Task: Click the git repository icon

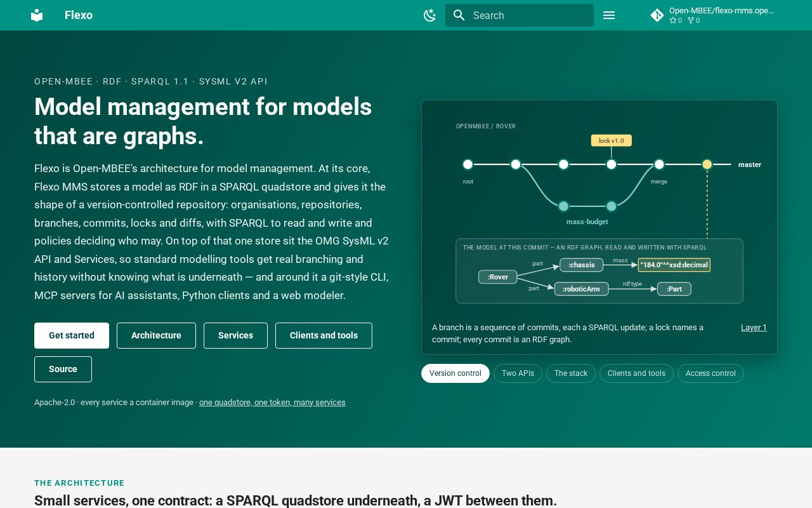Action: point(657,15)
